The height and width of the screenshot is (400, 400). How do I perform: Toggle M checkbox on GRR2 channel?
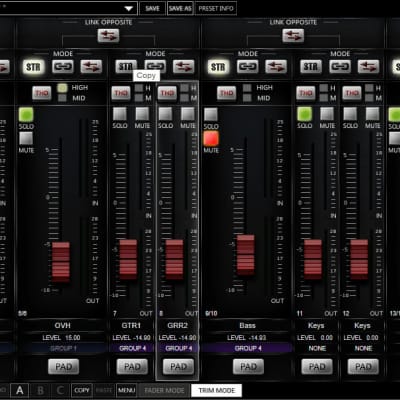[184, 98]
